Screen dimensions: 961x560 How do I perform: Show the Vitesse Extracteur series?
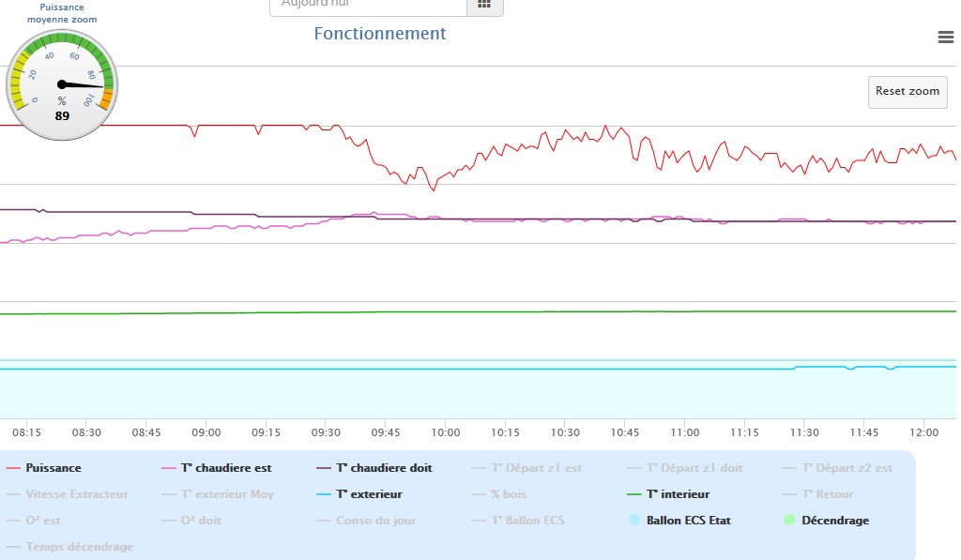tap(77, 494)
